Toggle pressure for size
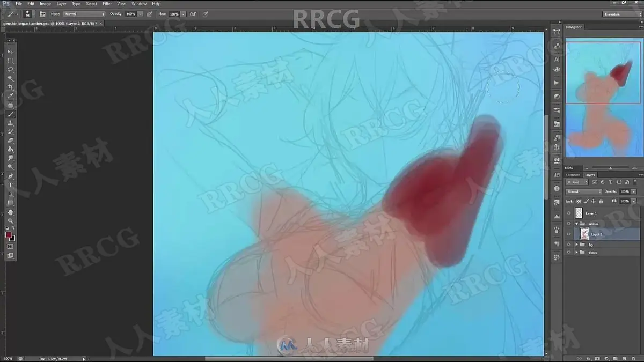 (206, 14)
